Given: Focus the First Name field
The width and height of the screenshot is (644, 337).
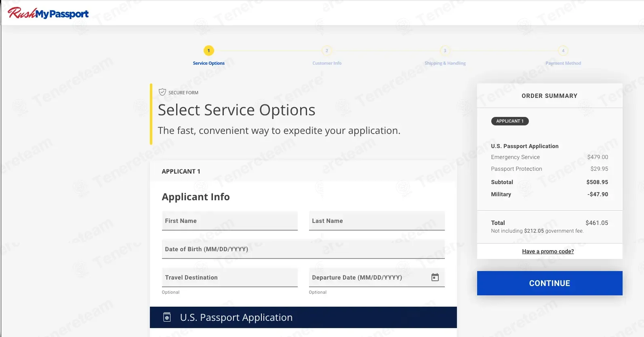Looking at the screenshot, I should coord(229,221).
